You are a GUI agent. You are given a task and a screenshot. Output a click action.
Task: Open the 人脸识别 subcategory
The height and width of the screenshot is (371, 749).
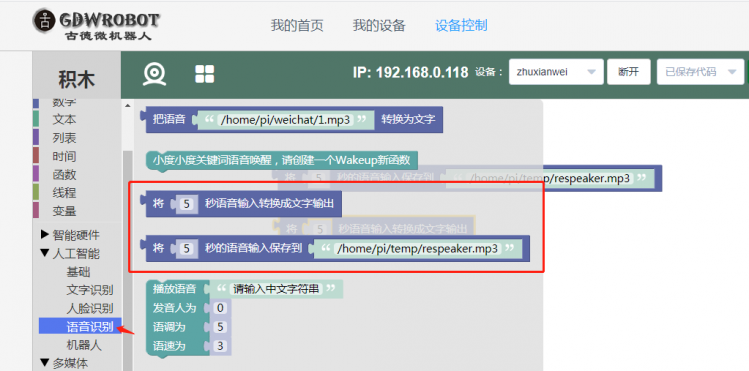pos(90,308)
